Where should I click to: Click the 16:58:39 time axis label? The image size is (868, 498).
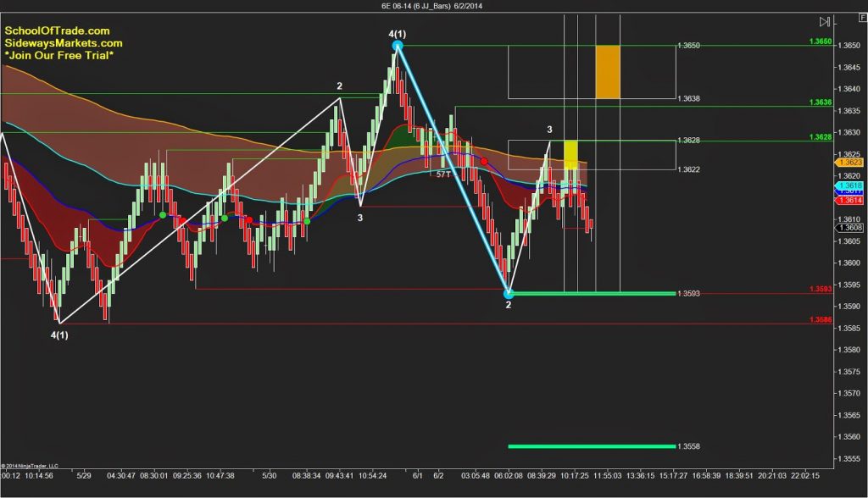[x=706, y=476]
